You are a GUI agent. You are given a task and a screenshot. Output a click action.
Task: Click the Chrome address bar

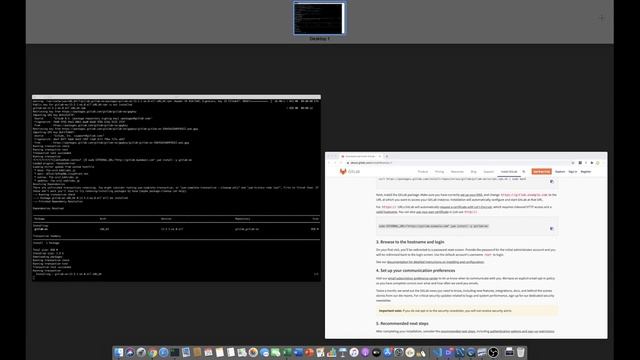tap(457, 163)
